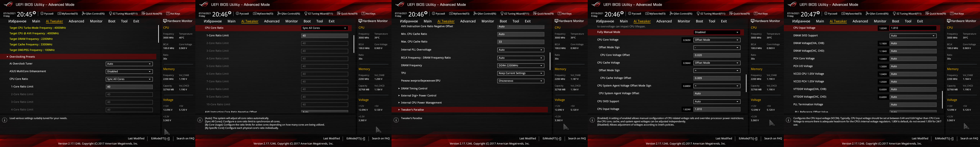Viewport: 980px width, 147px height.
Task: Click the PCH Core Voltage field
Action: 913,59
